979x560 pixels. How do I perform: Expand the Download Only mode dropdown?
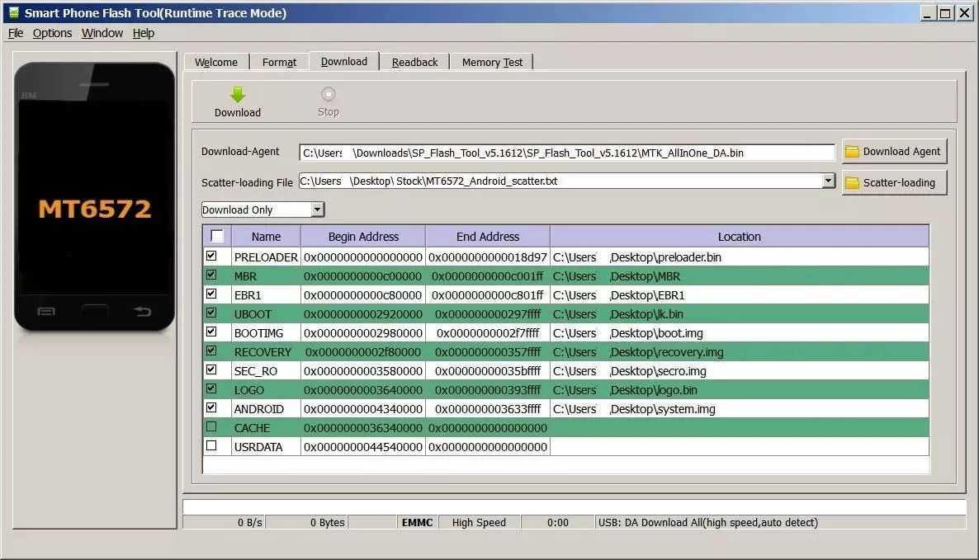(318, 209)
